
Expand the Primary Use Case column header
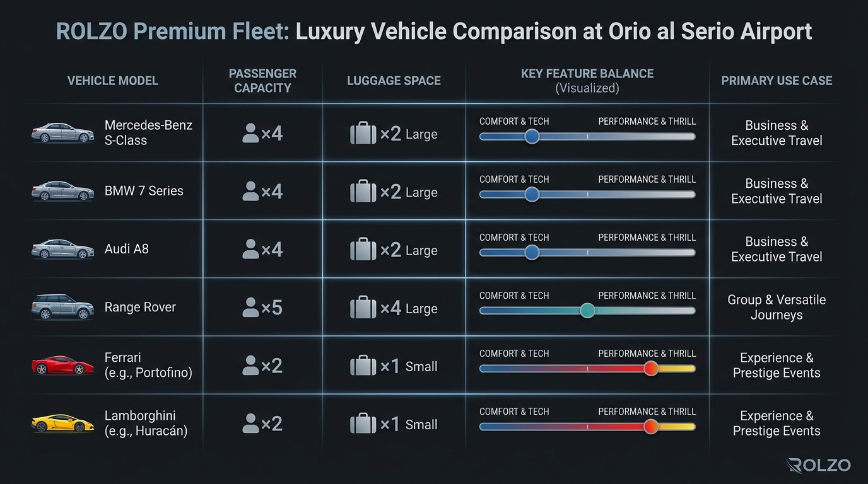click(x=777, y=81)
